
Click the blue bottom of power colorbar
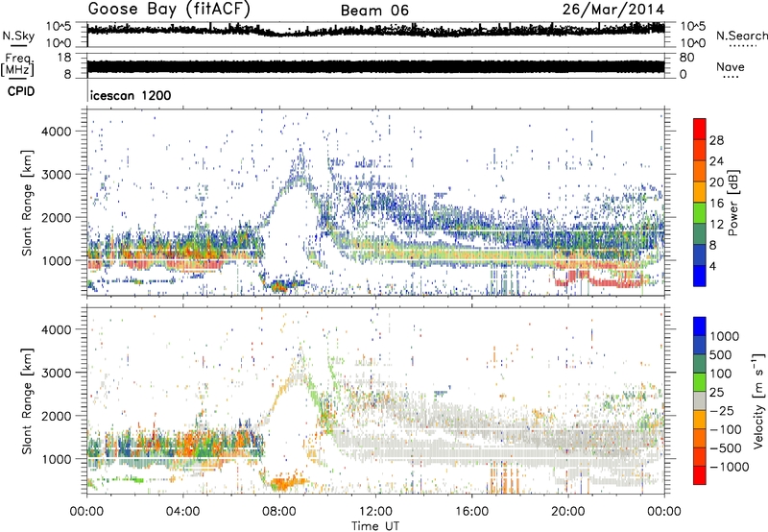tap(700, 276)
